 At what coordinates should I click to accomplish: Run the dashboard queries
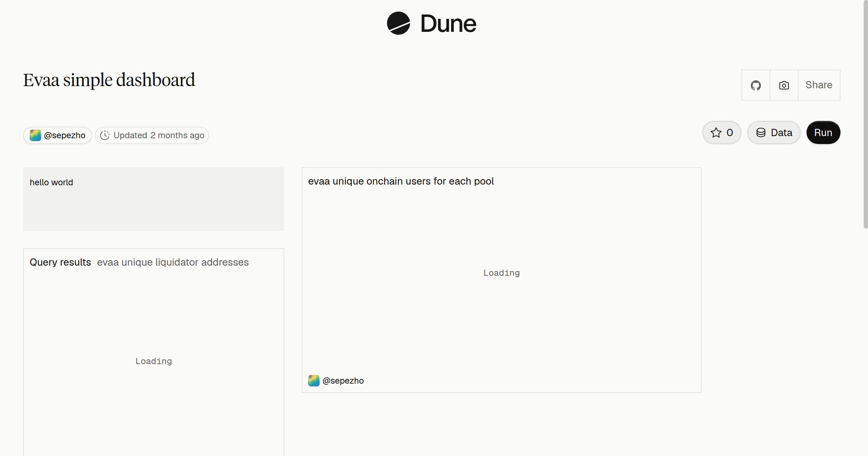(x=823, y=132)
